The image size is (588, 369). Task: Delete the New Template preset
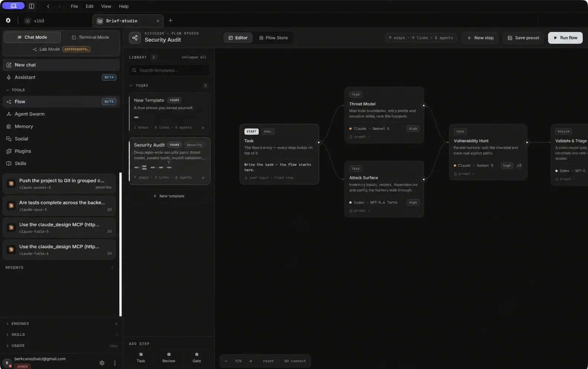(203, 127)
